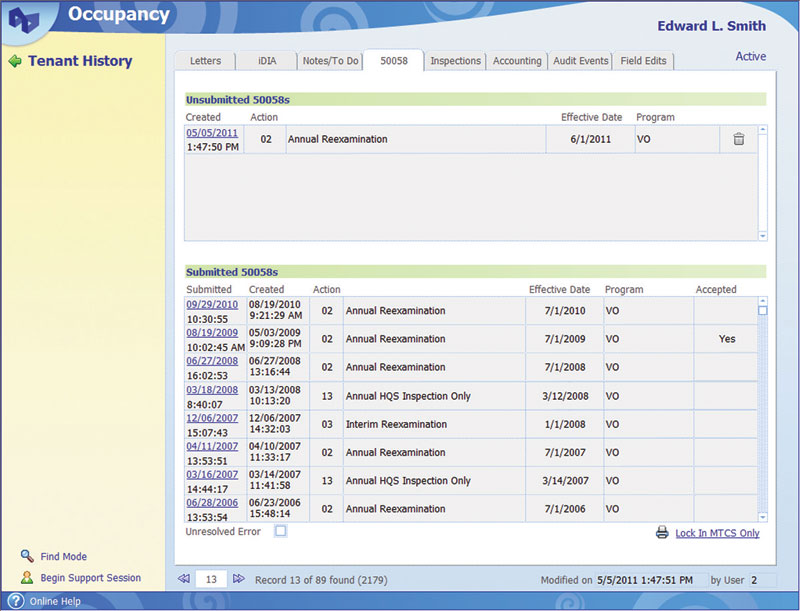Viewport: 800px width, 611px height.
Task: Click the 1/1/2008 effective date cell
Action: tap(564, 424)
